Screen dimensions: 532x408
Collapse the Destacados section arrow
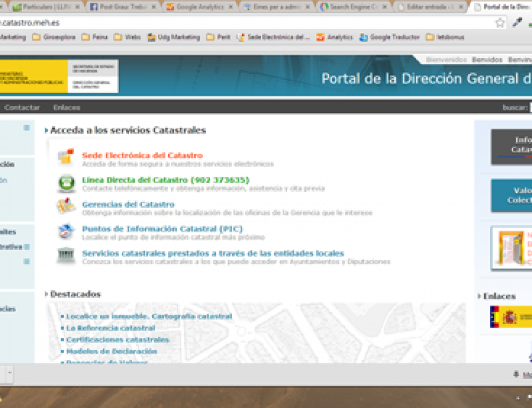click(x=46, y=294)
